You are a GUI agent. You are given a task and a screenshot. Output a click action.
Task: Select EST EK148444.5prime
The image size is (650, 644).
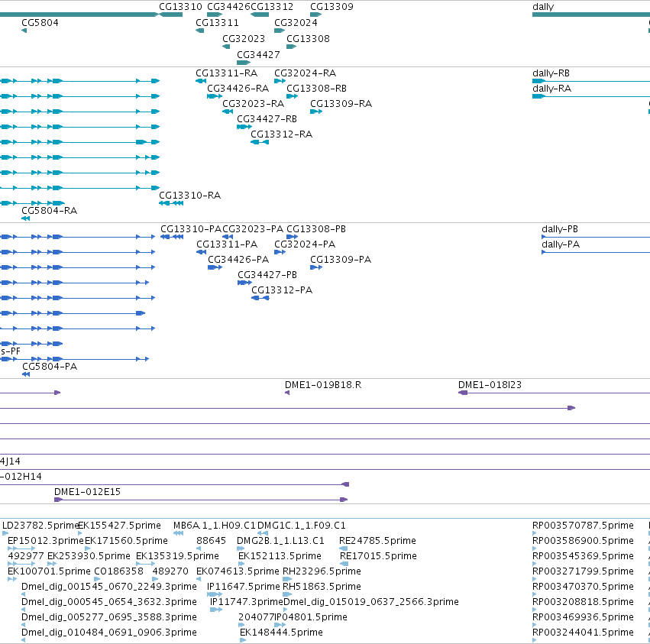coord(281,633)
